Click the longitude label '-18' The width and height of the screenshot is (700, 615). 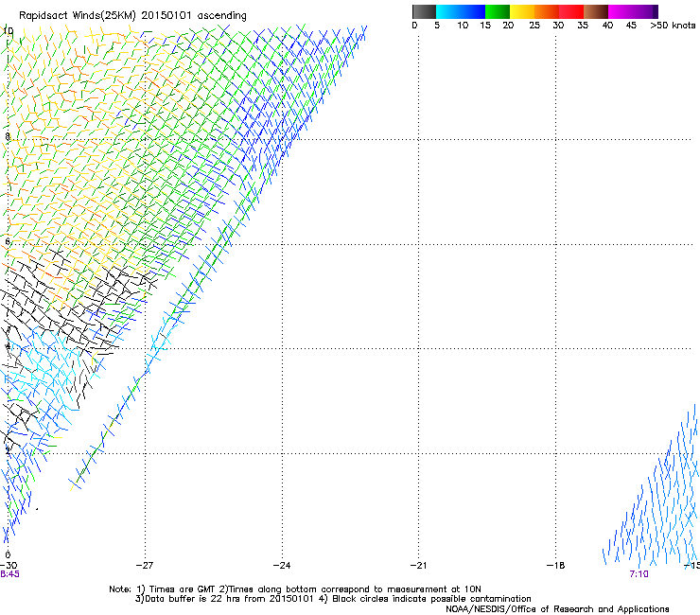pyautogui.click(x=556, y=566)
